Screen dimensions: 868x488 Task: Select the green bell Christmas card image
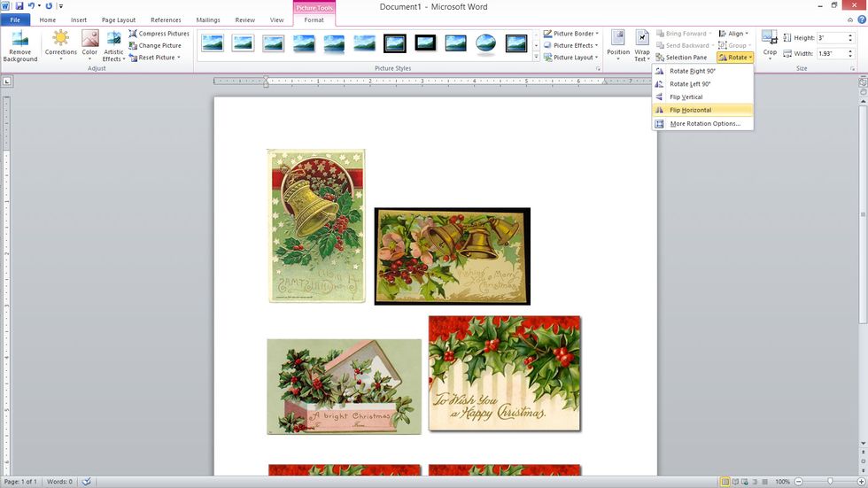coord(316,226)
